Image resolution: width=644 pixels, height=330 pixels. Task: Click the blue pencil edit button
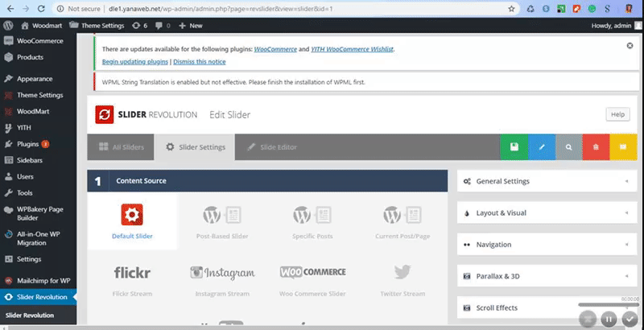(x=542, y=147)
